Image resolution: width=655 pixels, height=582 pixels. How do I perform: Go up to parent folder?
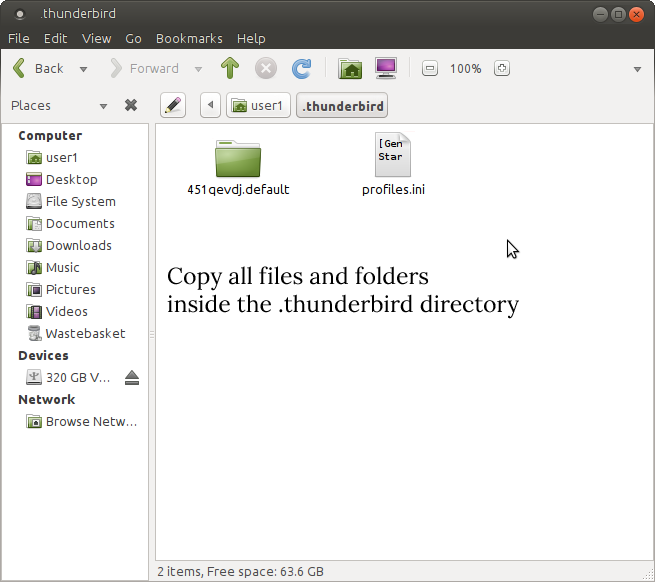coord(230,68)
